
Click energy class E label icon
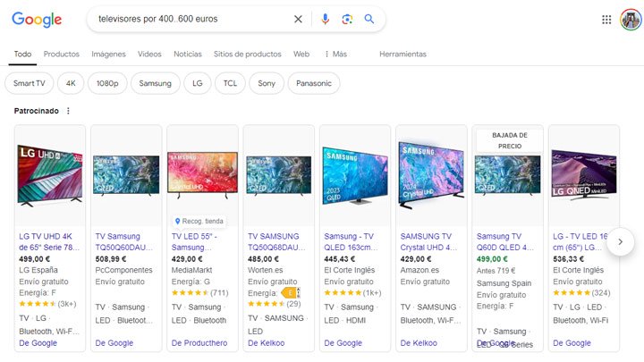(291, 292)
